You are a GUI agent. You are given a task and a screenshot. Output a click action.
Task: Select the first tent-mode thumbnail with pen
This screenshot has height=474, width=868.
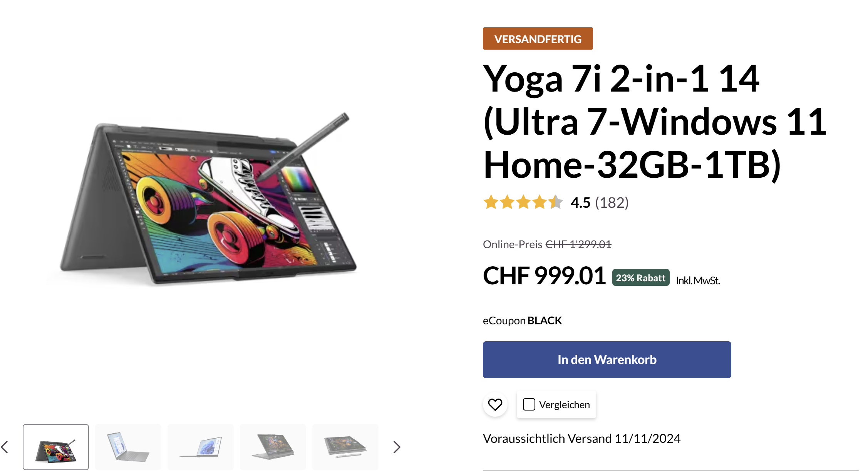tap(56, 447)
